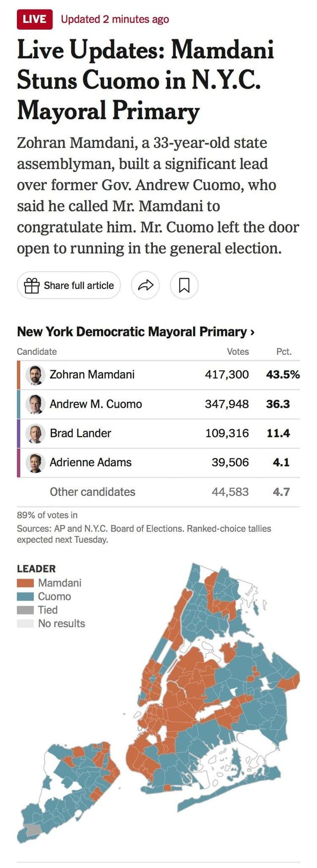
Task: Click the gray Tied district on the map
Action: click(x=33, y=830)
